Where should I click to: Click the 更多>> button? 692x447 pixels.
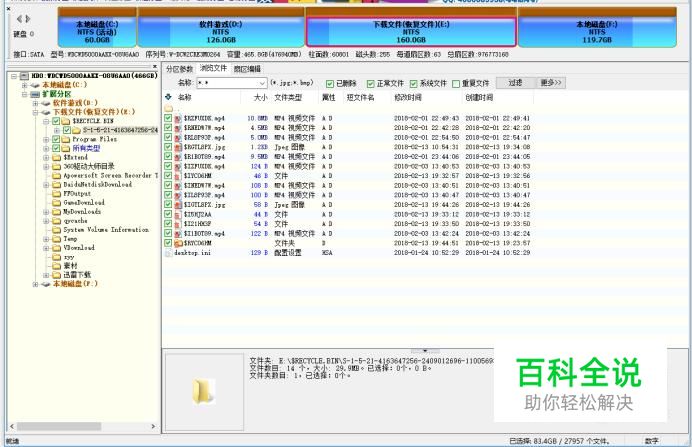tap(550, 83)
